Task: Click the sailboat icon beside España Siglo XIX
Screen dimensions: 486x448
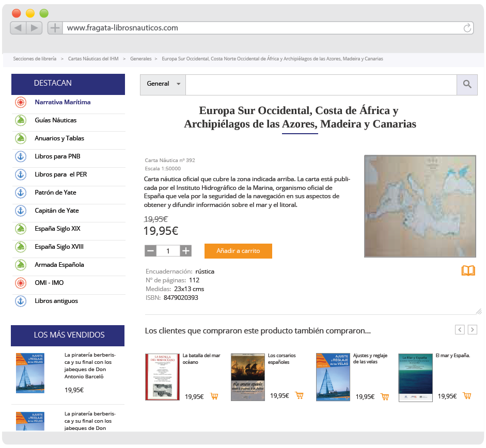Action: click(x=21, y=229)
